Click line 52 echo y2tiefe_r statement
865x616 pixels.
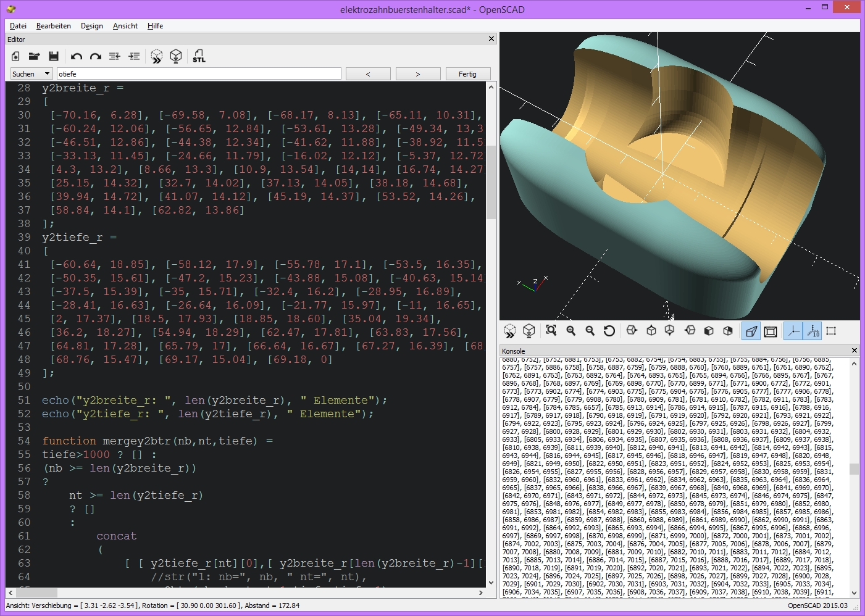(208, 414)
